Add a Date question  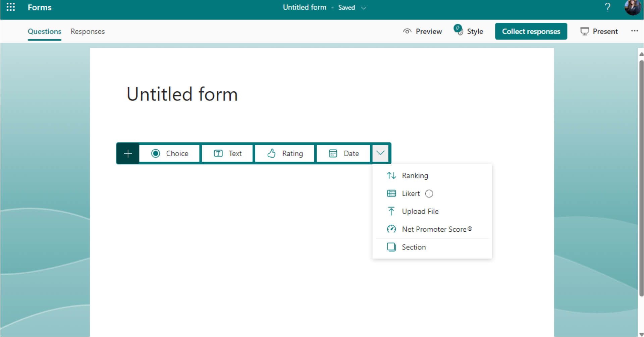343,153
